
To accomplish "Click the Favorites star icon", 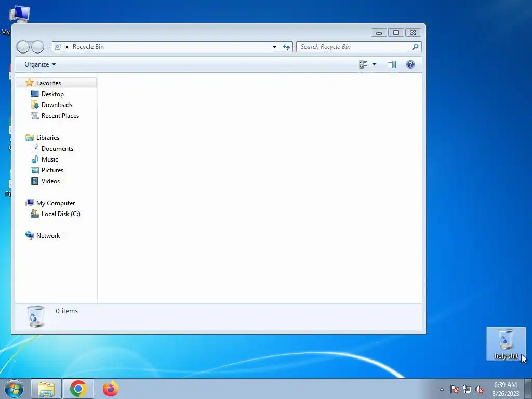I will 30,83.
